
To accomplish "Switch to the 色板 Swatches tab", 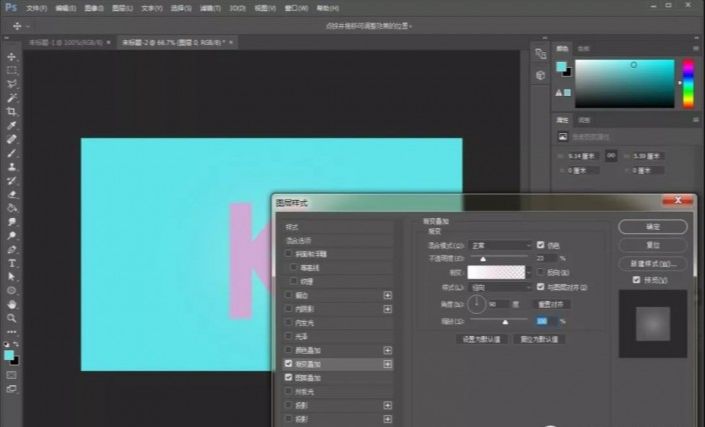I will point(583,48).
